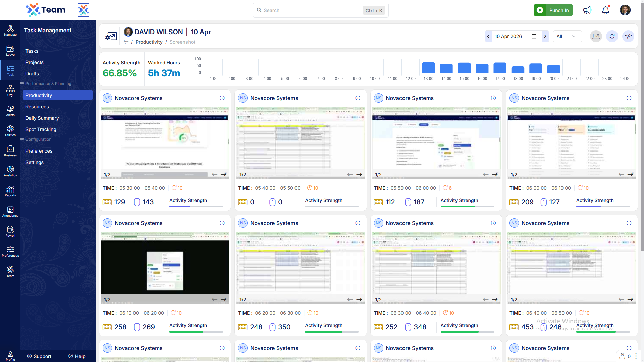Go to previous date with left chevron
The width and height of the screenshot is (644, 362).
pyautogui.click(x=488, y=36)
